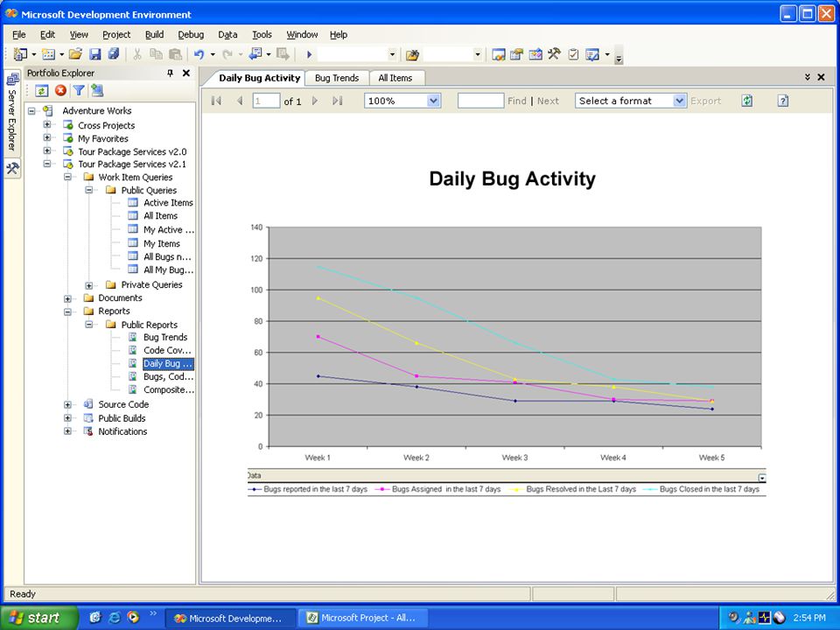Open the Project menu
The width and height of the screenshot is (840, 630).
click(116, 34)
